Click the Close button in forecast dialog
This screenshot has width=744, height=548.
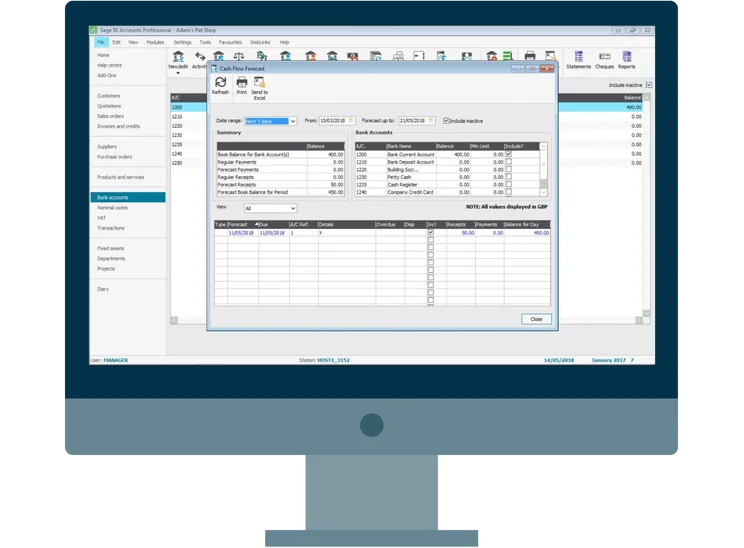536,319
